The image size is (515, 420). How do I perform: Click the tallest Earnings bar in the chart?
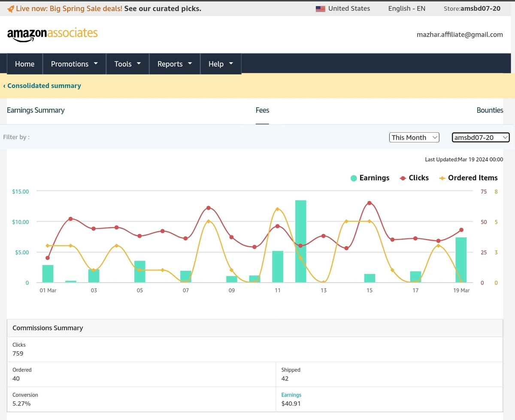coord(300,241)
